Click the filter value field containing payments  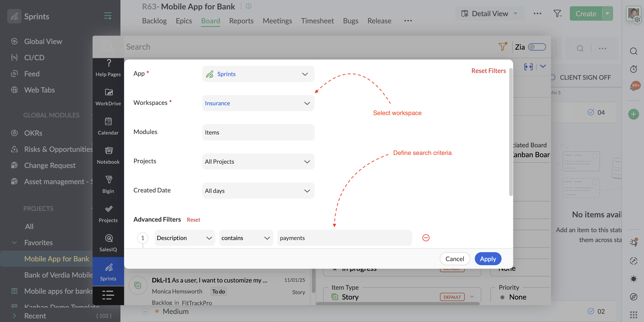click(344, 238)
